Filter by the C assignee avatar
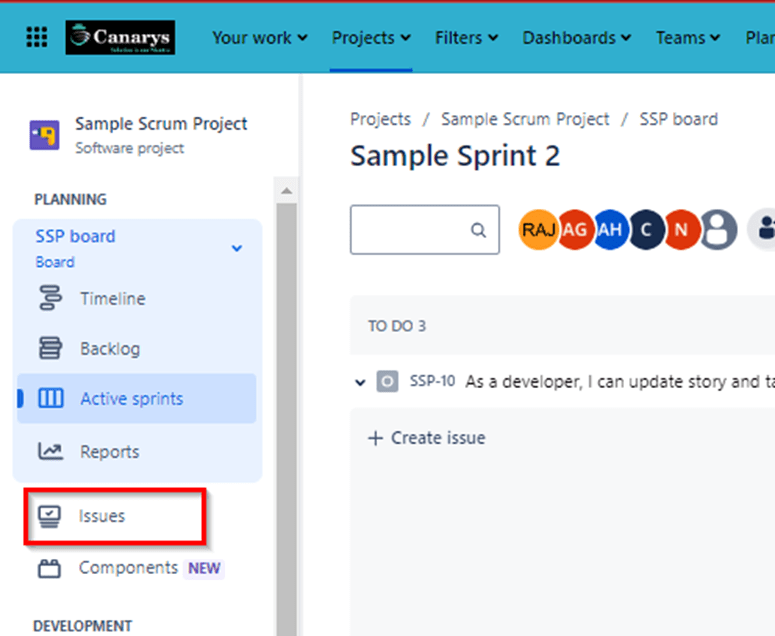This screenshot has height=636, width=775. tap(646, 229)
